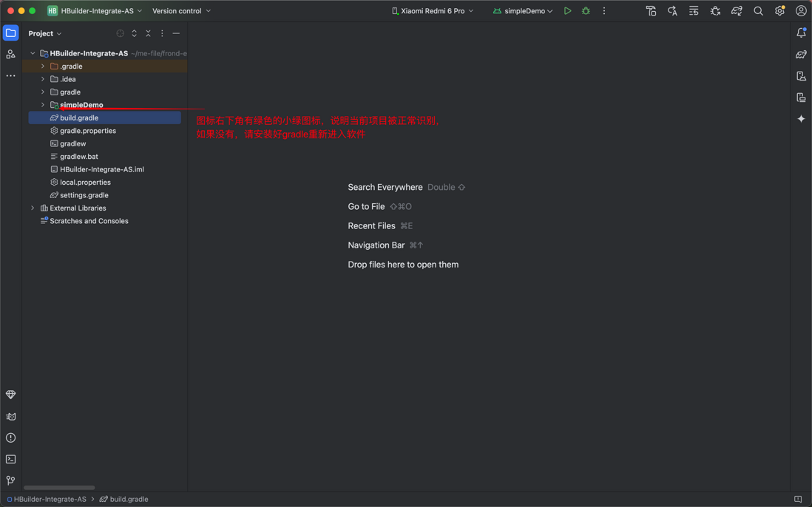The width and height of the screenshot is (812, 507).
Task: Open HBuilder-Integrate-AS project switcher
Action: (x=95, y=11)
